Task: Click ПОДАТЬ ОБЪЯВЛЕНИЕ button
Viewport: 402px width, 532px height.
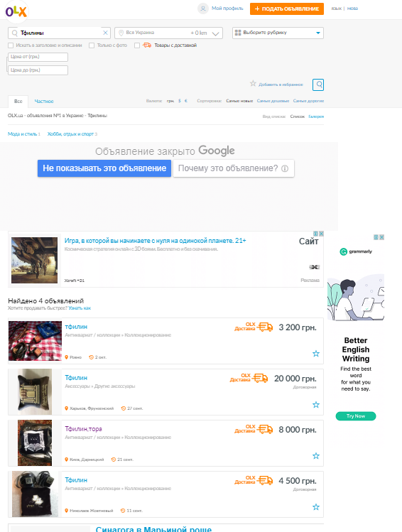Action: pos(287,9)
